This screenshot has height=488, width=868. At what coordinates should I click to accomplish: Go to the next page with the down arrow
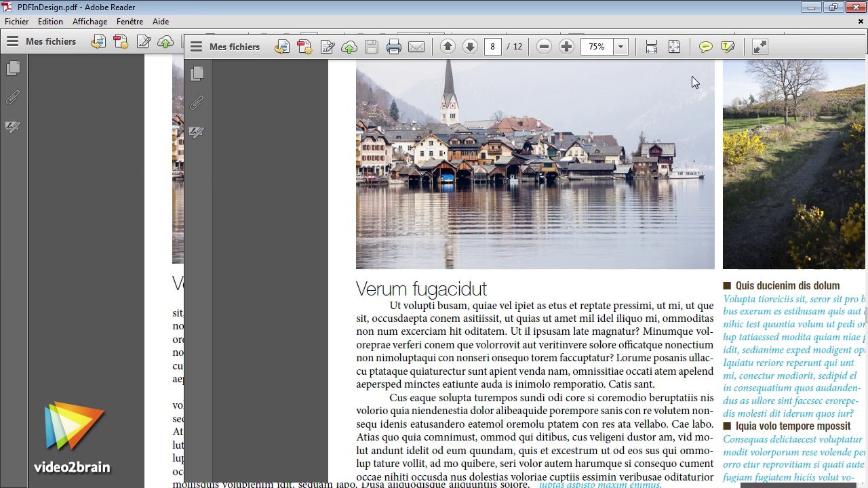(x=470, y=47)
